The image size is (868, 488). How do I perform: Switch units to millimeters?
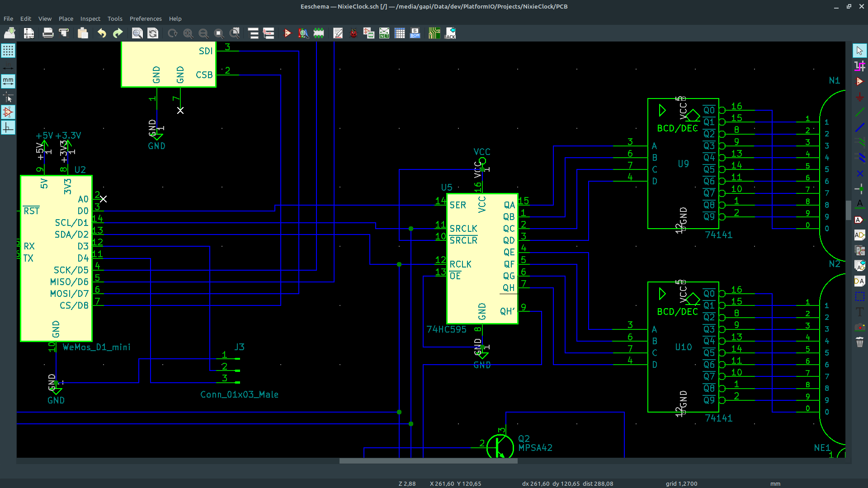[8, 81]
